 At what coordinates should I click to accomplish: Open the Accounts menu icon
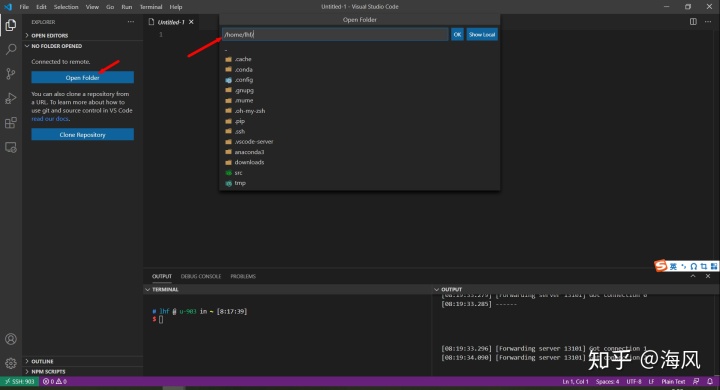click(x=11, y=339)
